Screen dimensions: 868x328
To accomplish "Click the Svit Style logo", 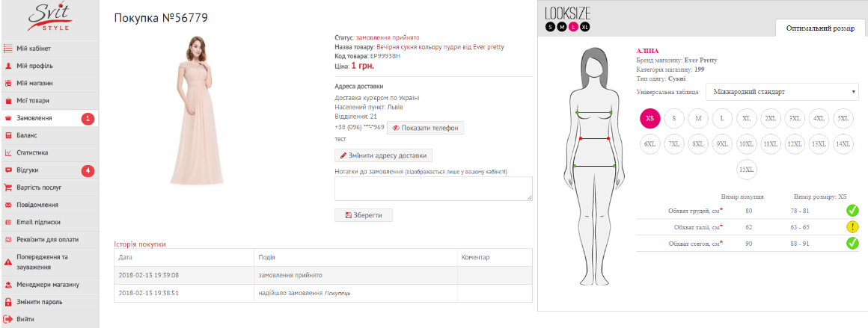I will point(49,17).
